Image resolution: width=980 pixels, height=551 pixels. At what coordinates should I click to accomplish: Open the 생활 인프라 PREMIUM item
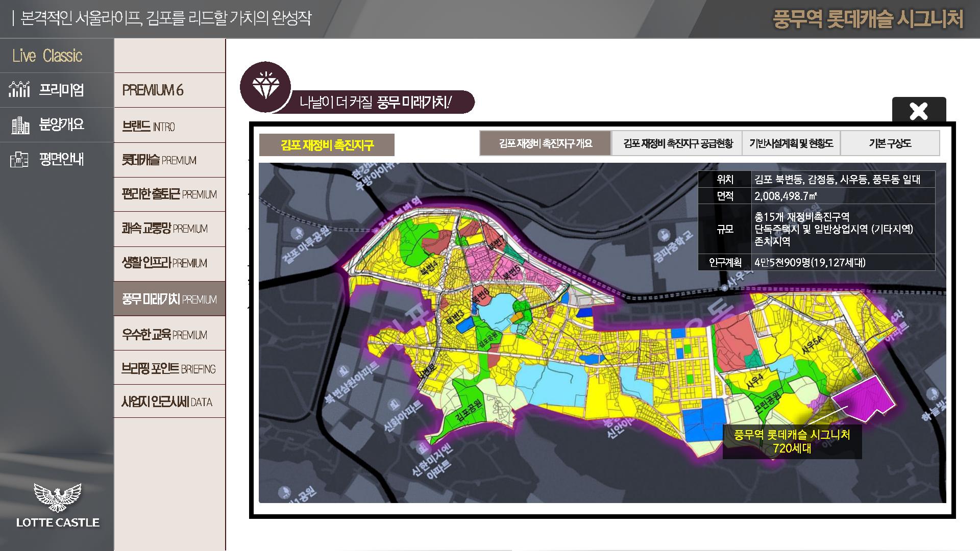click(169, 264)
